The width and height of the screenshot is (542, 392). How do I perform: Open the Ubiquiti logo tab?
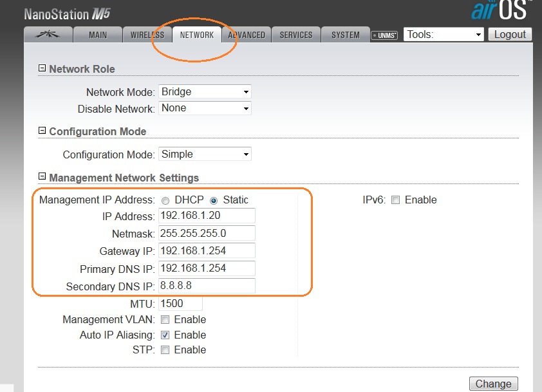point(48,35)
